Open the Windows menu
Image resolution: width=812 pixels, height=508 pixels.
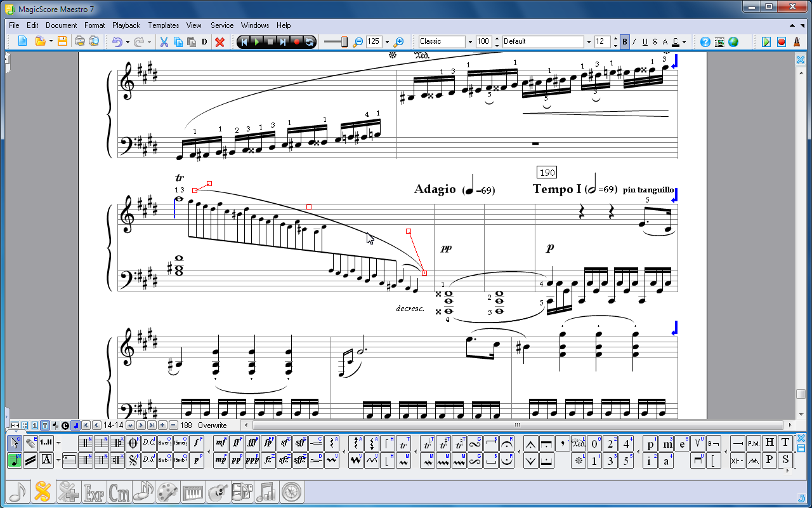pyautogui.click(x=255, y=25)
